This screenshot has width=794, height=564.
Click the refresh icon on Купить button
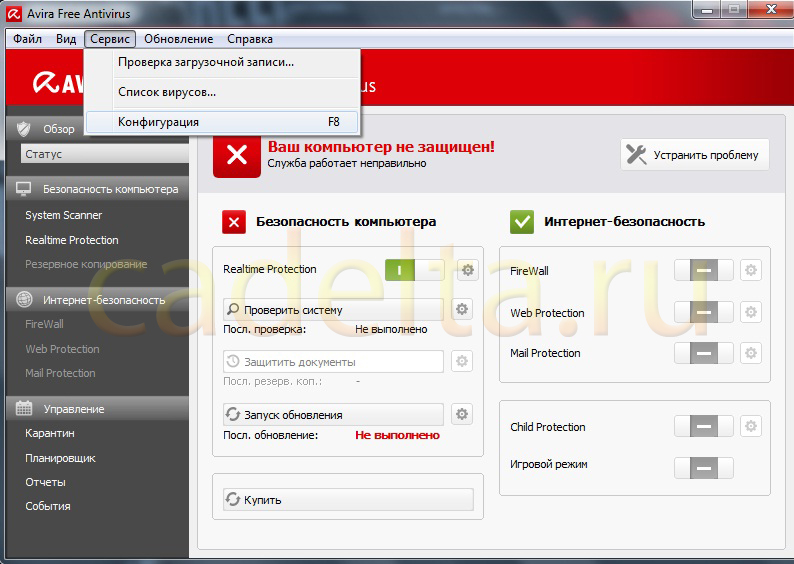[x=233, y=499]
